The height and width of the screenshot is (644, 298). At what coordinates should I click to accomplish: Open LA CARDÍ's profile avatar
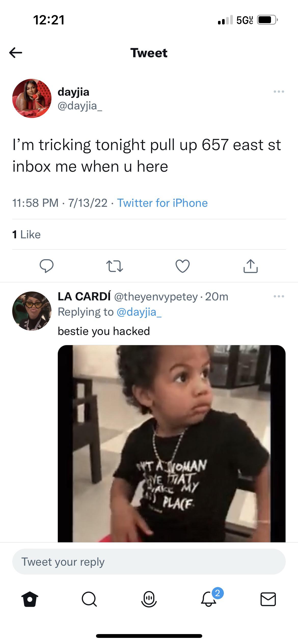click(x=32, y=311)
